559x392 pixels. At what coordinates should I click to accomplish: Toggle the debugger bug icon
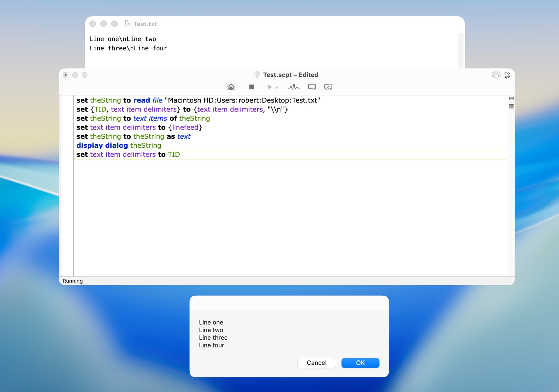click(231, 87)
